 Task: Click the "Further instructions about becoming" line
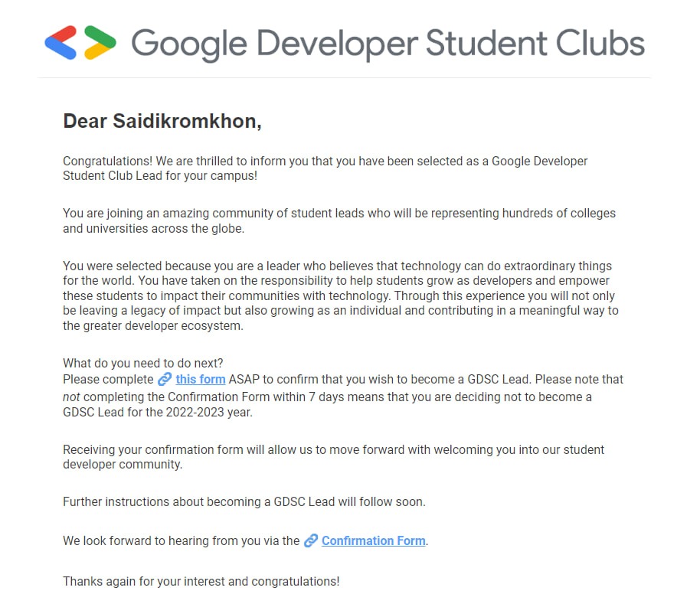(244, 502)
